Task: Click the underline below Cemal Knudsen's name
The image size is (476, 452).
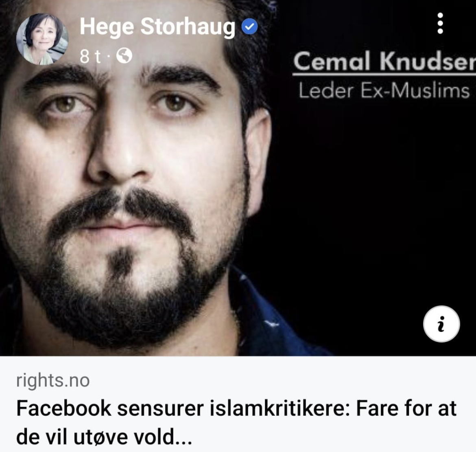Action: pos(384,75)
